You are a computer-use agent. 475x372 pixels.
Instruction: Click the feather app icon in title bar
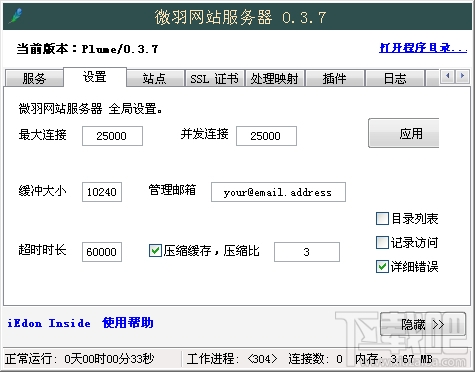[16, 16]
